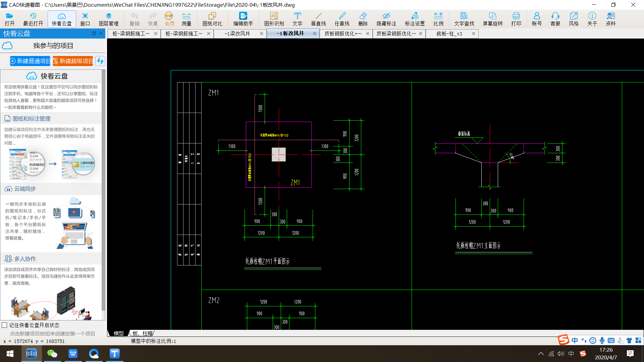Image resolution: width=644 pixels, height=362 pixels.
Task: Select the 删除 eraser tool
Action: (x=363, y=19)
